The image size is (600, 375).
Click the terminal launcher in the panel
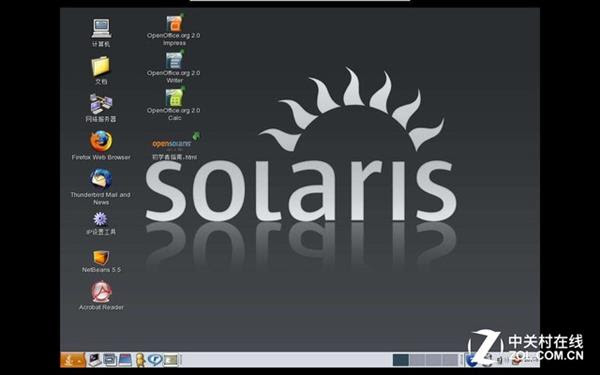point(94,360)
